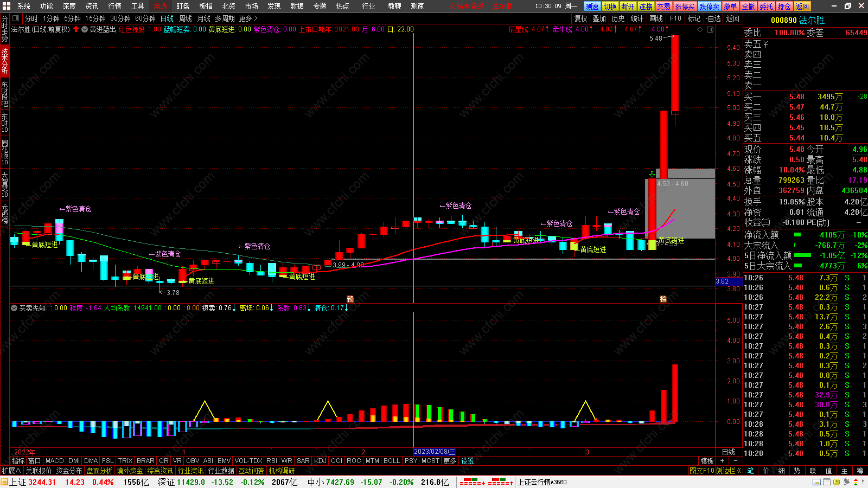The height and width of the screenshot is (488, 868).
Task: Open 资讯 menu
Action: 92,6
